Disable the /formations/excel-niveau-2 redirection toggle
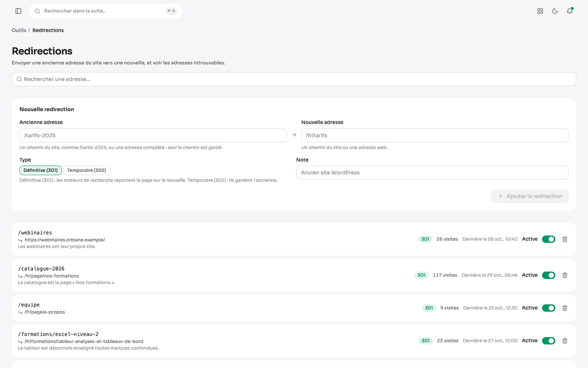Image resolution: width=588 pixels, height=368 pixels. [x=549, y=341]
